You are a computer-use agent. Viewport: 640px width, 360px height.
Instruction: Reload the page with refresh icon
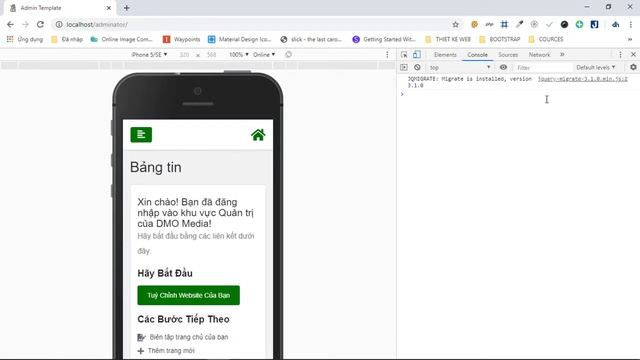[40, 24]
